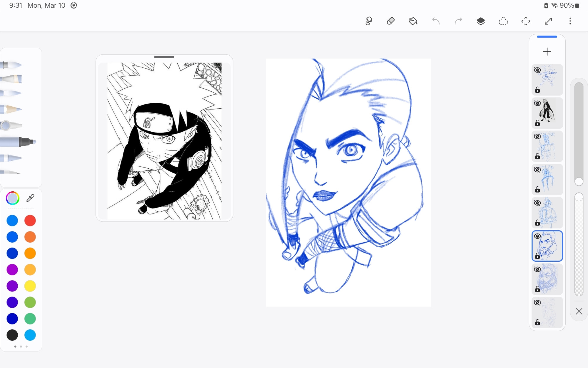Tap the Naruto reference image
Viewport: 588px width, 368px height.
164,141
